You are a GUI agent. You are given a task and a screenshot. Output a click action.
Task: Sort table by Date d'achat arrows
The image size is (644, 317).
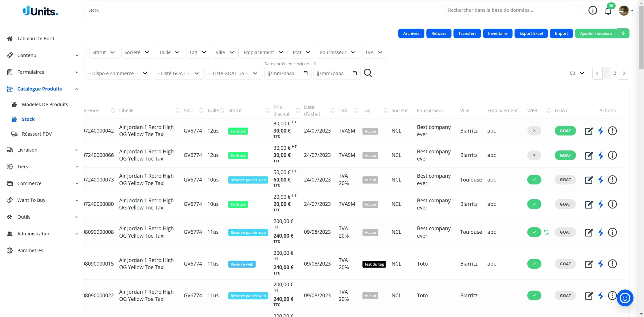333,110
